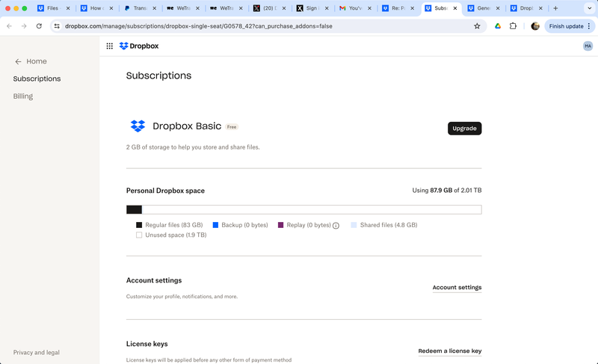Close the PayPal Trans tab
This screenshot has height=364, width=598.
click(154, 8)
